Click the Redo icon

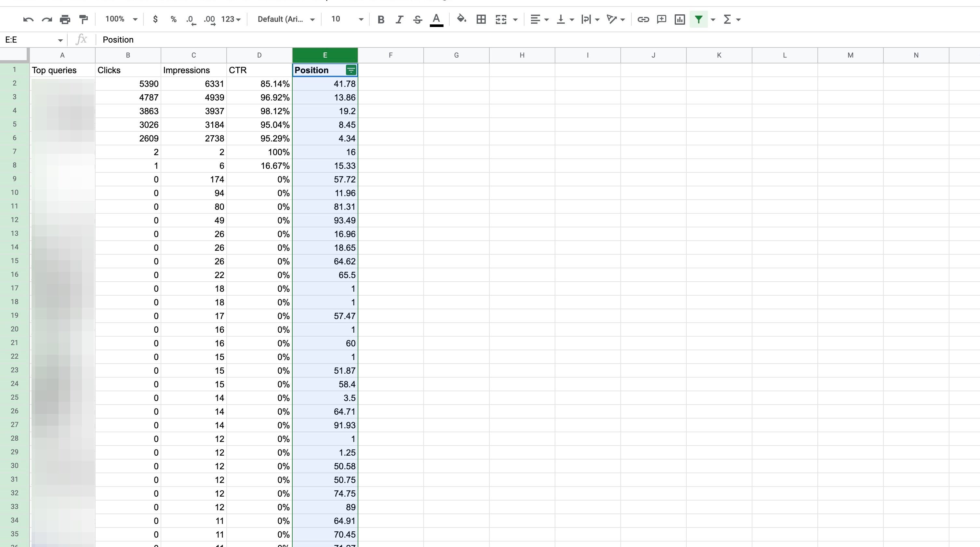tap(47, 20)
